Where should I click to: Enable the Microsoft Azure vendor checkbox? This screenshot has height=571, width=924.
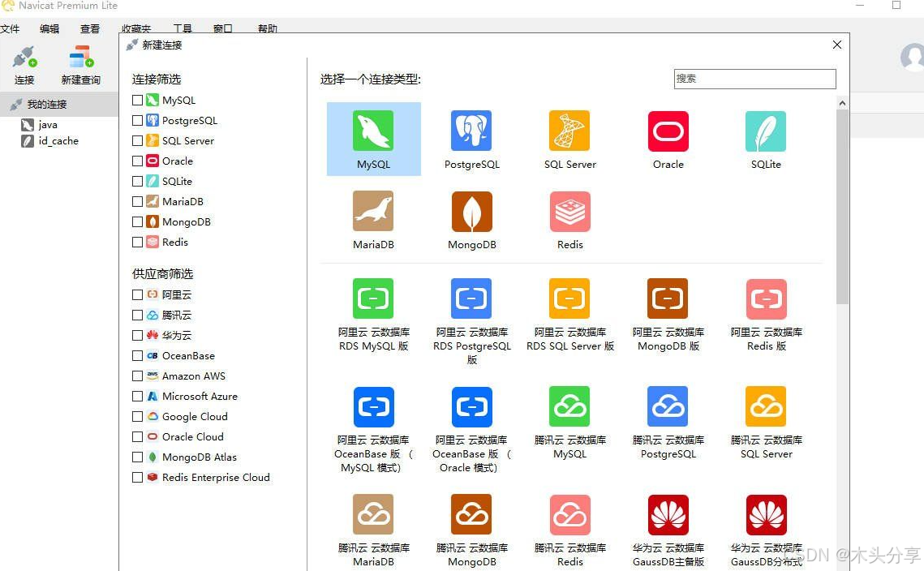point(137,396)
